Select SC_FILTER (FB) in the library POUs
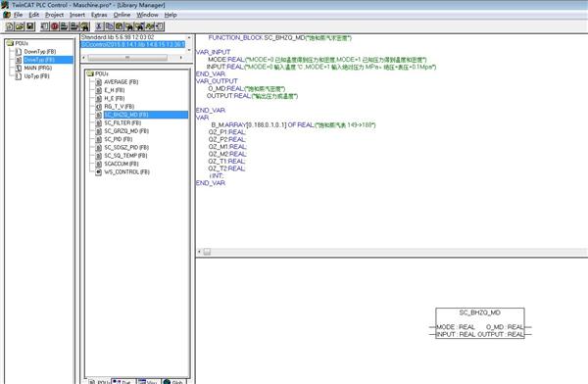 tap(122, 123)
